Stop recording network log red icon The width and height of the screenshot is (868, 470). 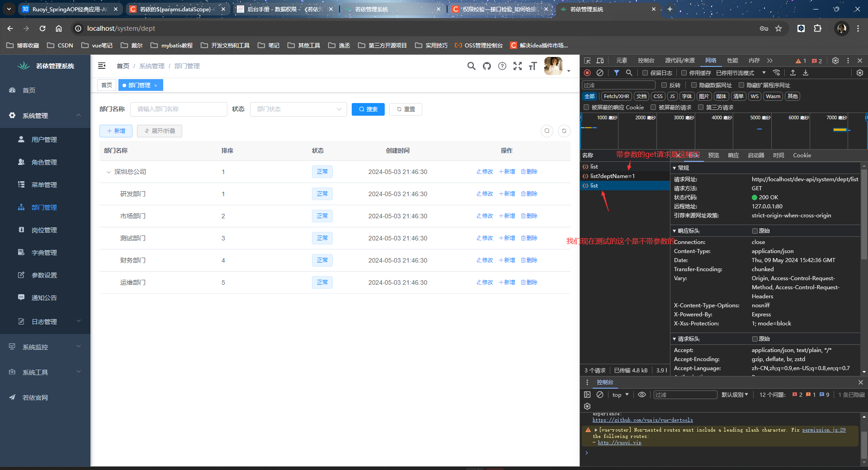(x=587, y=73)
